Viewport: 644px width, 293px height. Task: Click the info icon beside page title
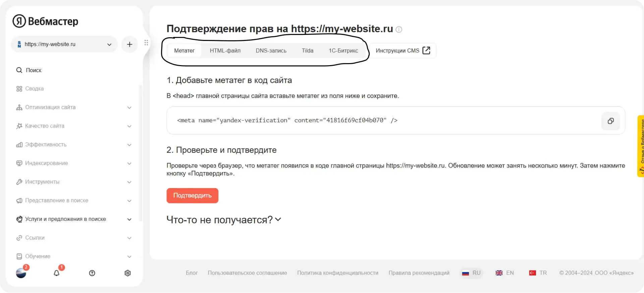(399, 30)
